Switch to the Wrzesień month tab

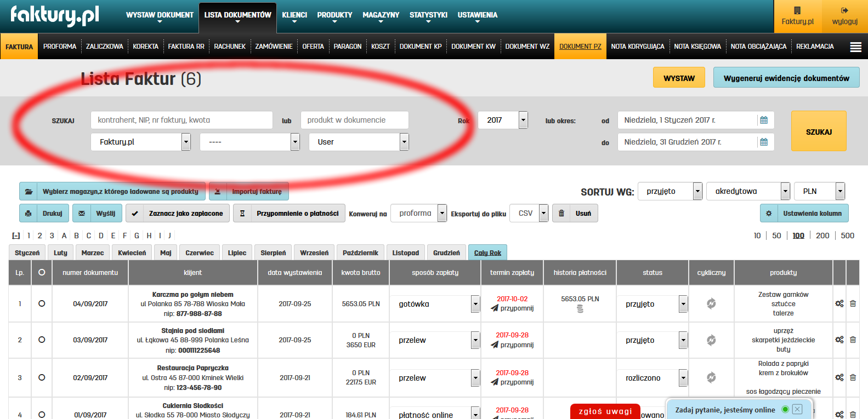[314, 252]
